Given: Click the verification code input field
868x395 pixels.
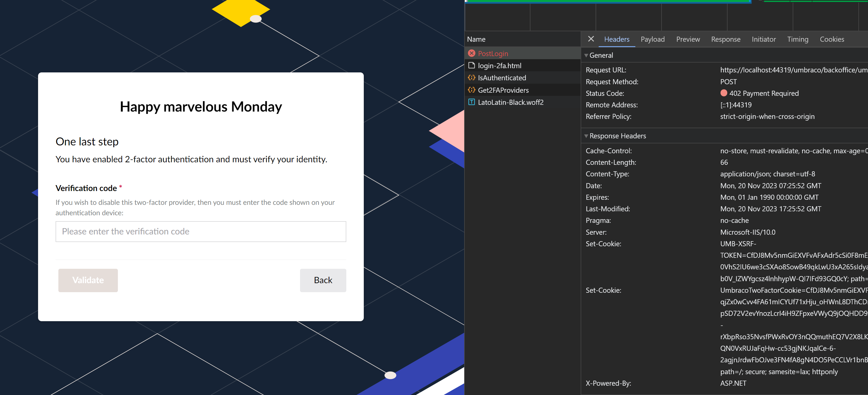Looking at the screenshot, I should (201, 231).
